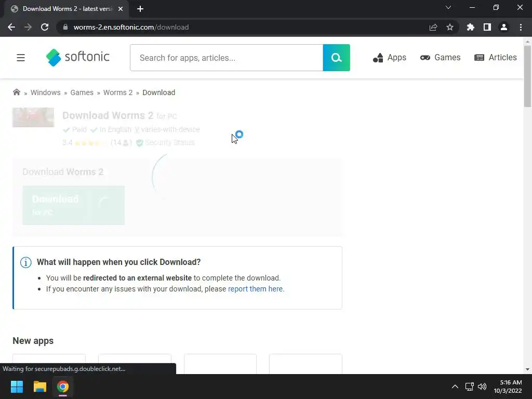Screen dimensions: 532x399
Task: Open File Explorer from taskbar
Action: coord(39,387)
